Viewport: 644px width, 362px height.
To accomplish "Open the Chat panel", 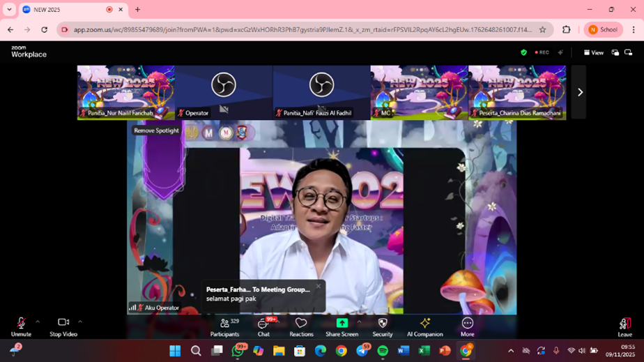I will pos(263,326).
